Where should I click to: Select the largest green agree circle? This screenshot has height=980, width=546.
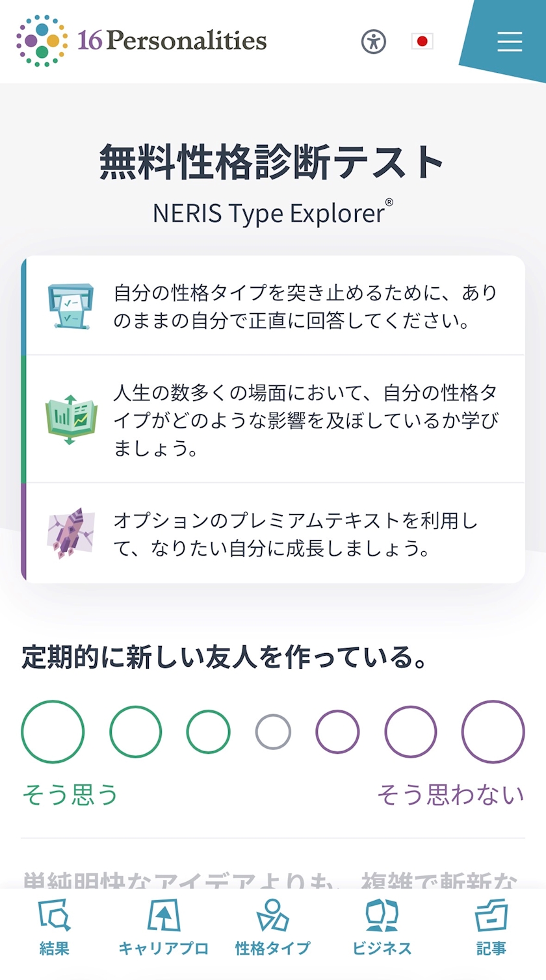click(53, 732)
